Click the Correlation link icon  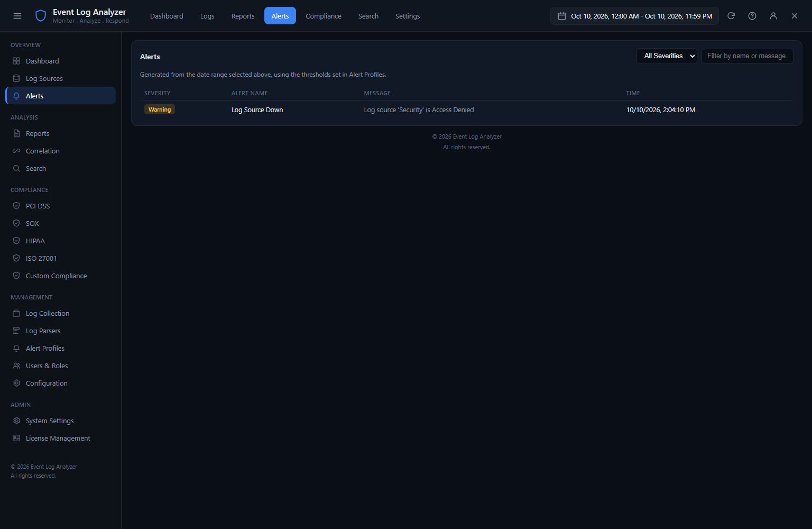point(16,151)
